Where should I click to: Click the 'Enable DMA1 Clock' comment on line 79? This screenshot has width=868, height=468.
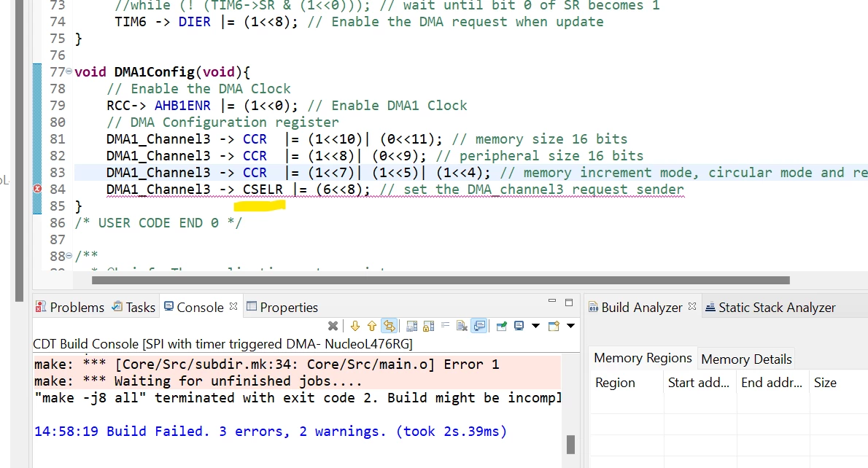tap(387, 105)
